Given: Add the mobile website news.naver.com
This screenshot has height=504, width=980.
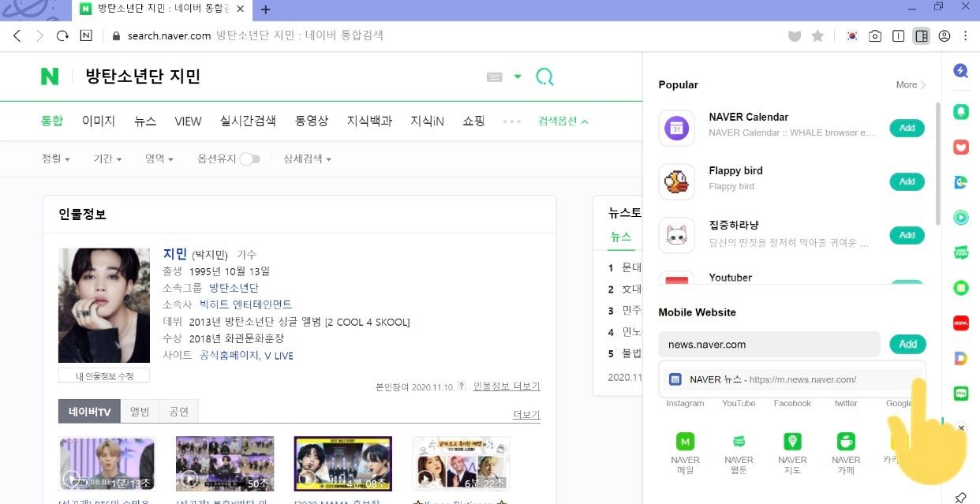Looking at the screenshot, I should pyautogui.click(x=908, y=344).
